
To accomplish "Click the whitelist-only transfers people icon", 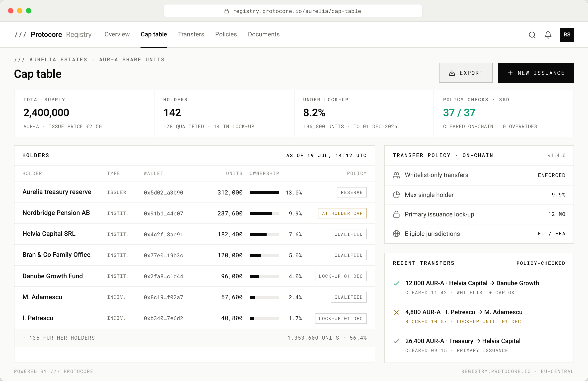I will pos(396,175).
